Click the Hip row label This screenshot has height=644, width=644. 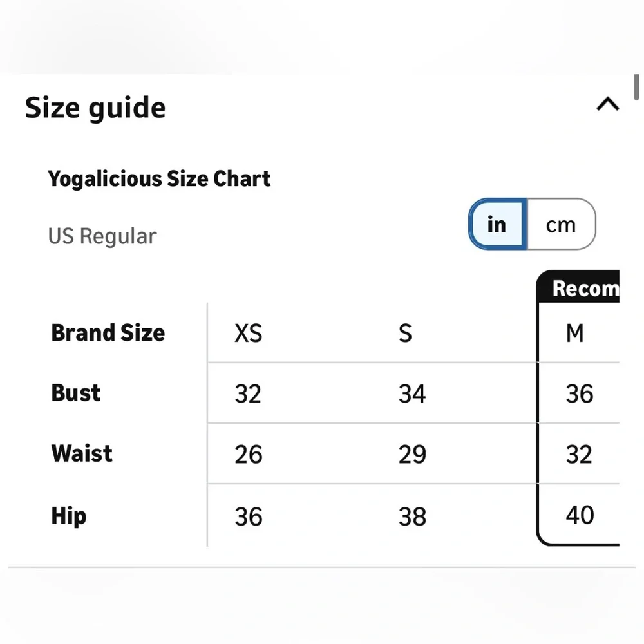click(x=69, y=515)
